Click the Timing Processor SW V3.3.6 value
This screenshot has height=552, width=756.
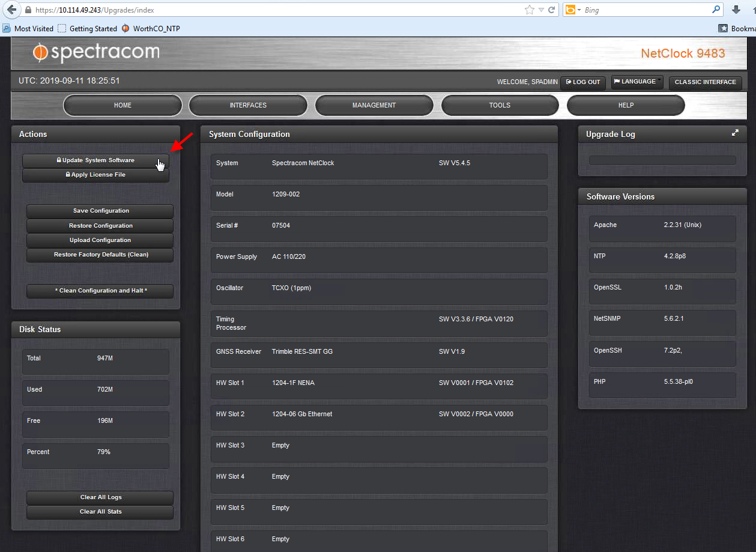[x=476, y=319]
